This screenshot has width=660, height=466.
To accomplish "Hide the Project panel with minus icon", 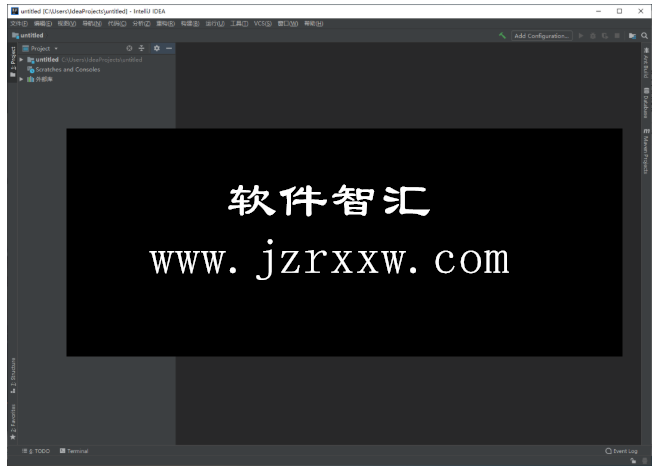I will pos(169,48).
